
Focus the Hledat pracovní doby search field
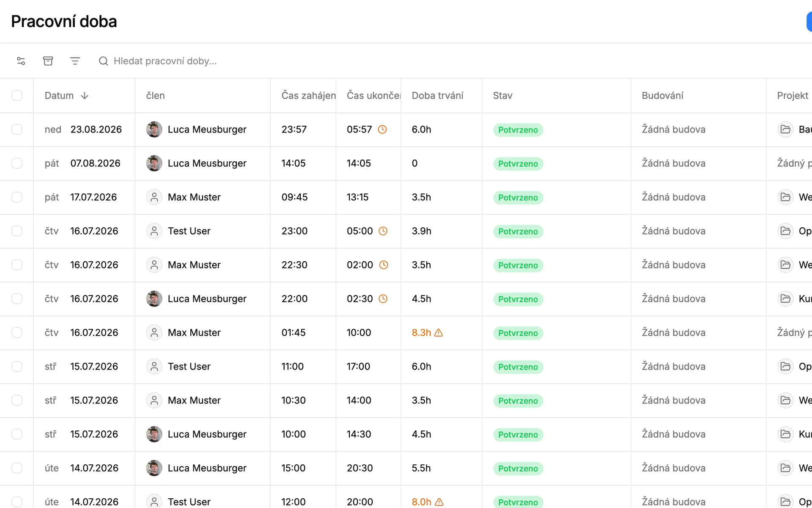pos(165,61)
